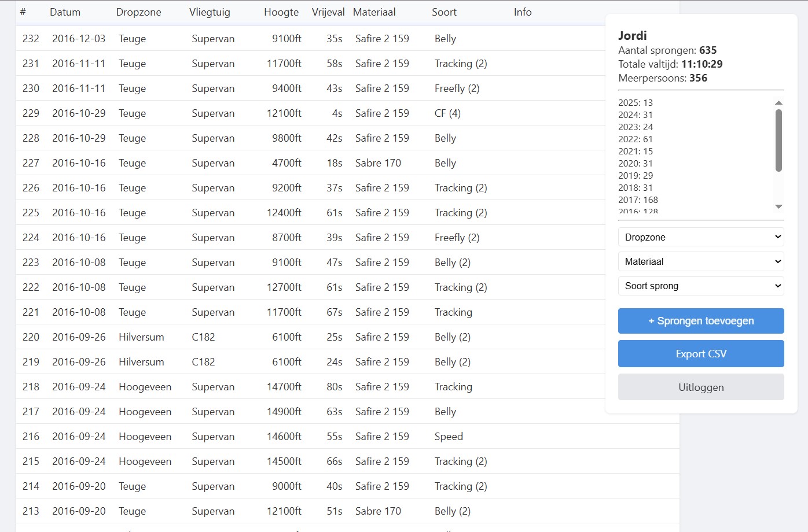
Task: Select the Datum column header
Action: [x=65, y=12]
